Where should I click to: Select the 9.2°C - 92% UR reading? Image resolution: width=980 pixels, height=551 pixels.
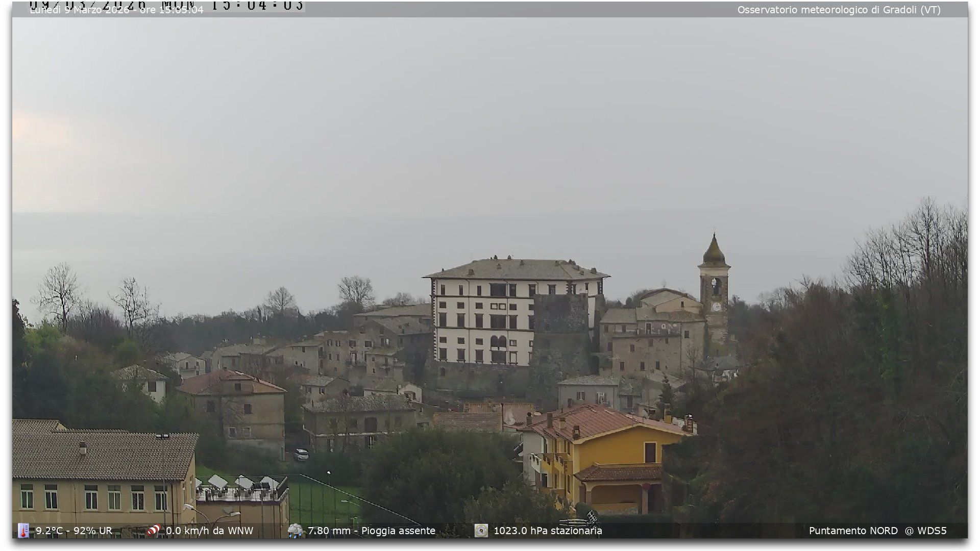click(x=74, y=531)
